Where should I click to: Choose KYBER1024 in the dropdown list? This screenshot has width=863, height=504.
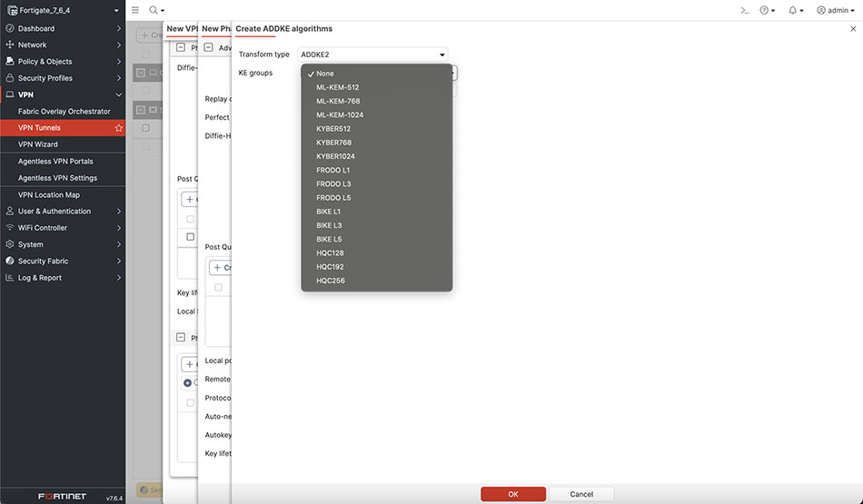(x=335, y=156)
